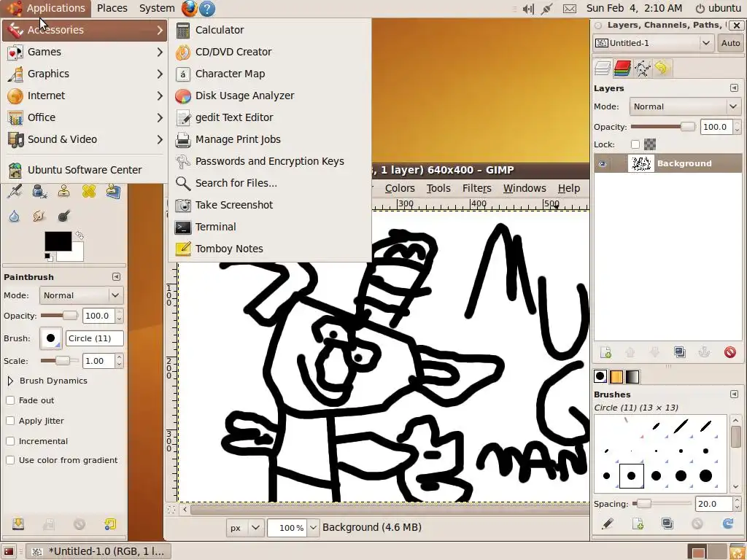Switch to the Paths tab

(642, 69)
